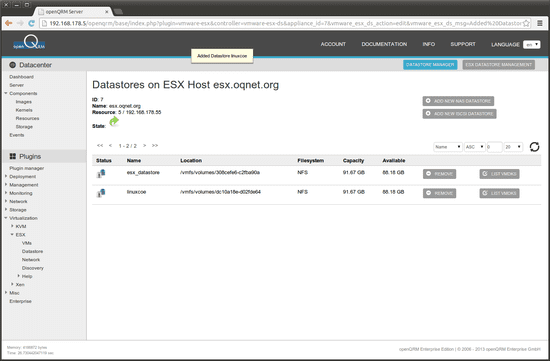Image resolution: width=550 pixels, height=361 pixels.
Task: Click Add New iSCSI Datastore button
Action: 459,114
